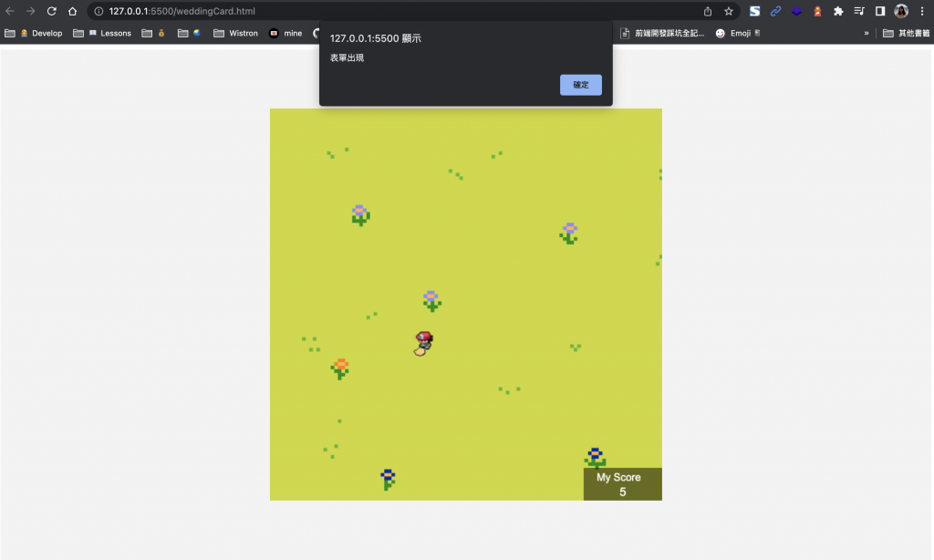Click the blue flower at bottom edge
This screenshot has height=560, width=934.
388,480
